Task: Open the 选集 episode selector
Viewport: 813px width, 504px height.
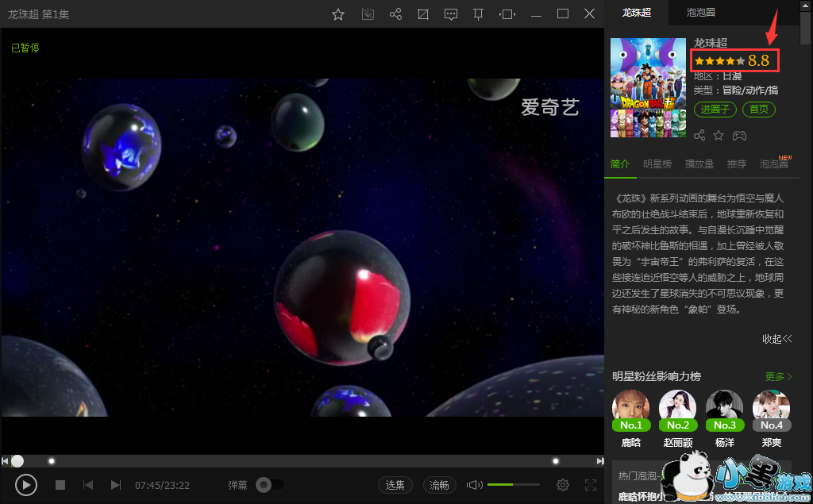Action: point(395,485)
